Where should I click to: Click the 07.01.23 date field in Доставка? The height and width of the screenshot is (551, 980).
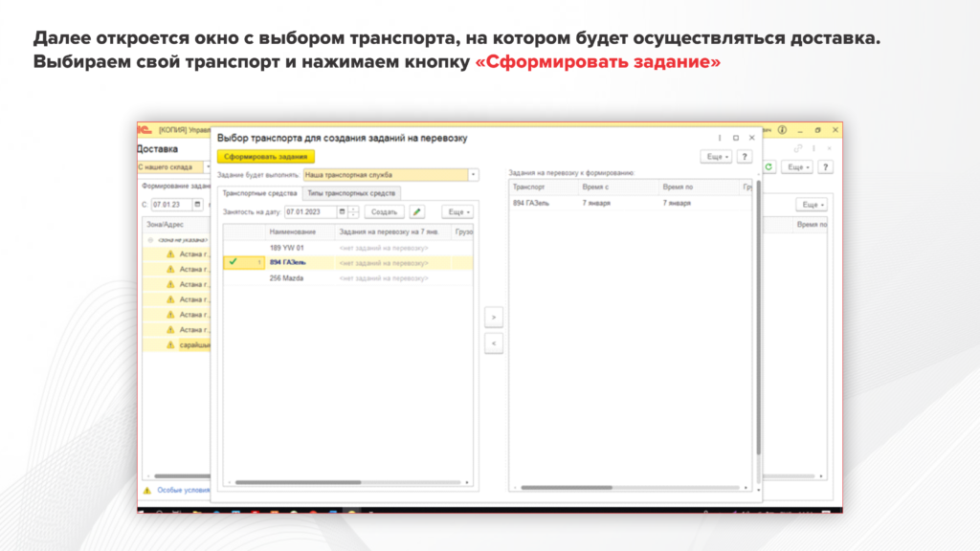click(x=171, y=205)
